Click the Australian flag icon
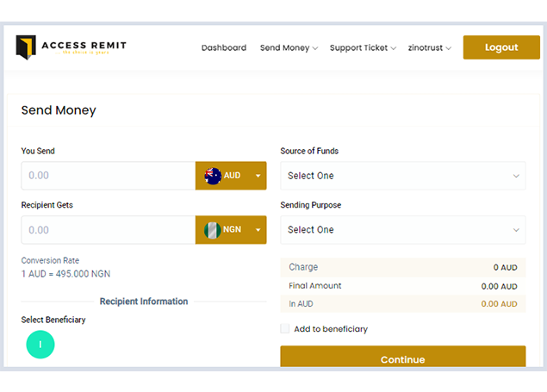This screenshot has height=392, width=547. [x=213, y=176]
